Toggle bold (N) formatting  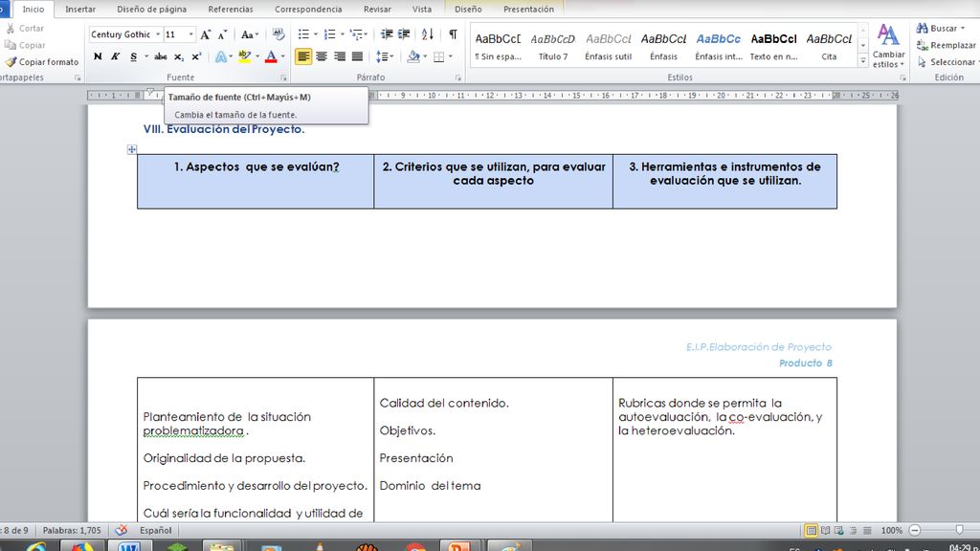point(98,56)
